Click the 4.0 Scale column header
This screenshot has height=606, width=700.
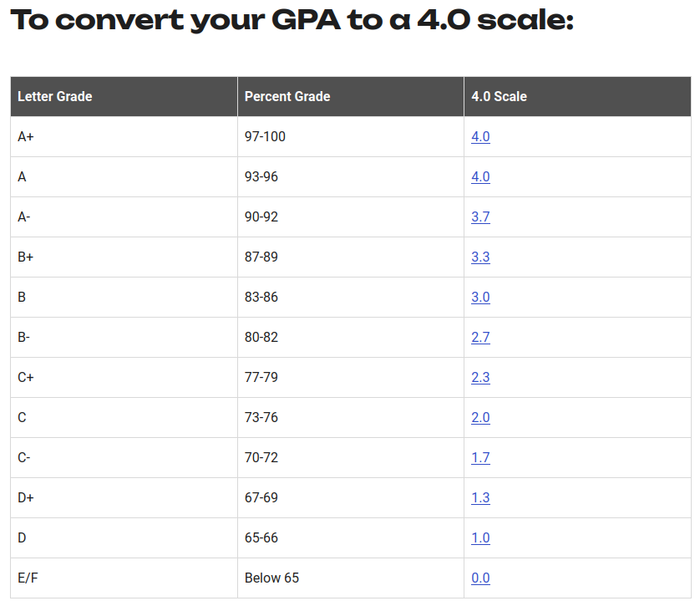click(x=499, y=97)
